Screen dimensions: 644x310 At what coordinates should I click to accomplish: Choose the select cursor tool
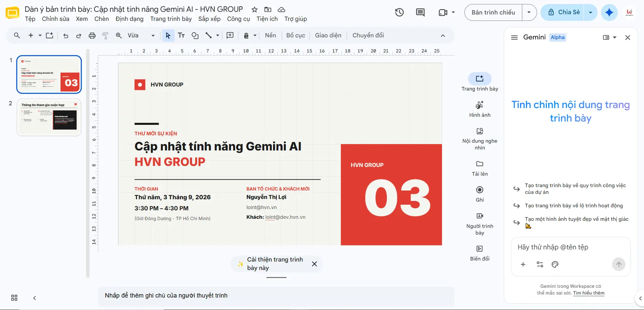coord(168,35)
